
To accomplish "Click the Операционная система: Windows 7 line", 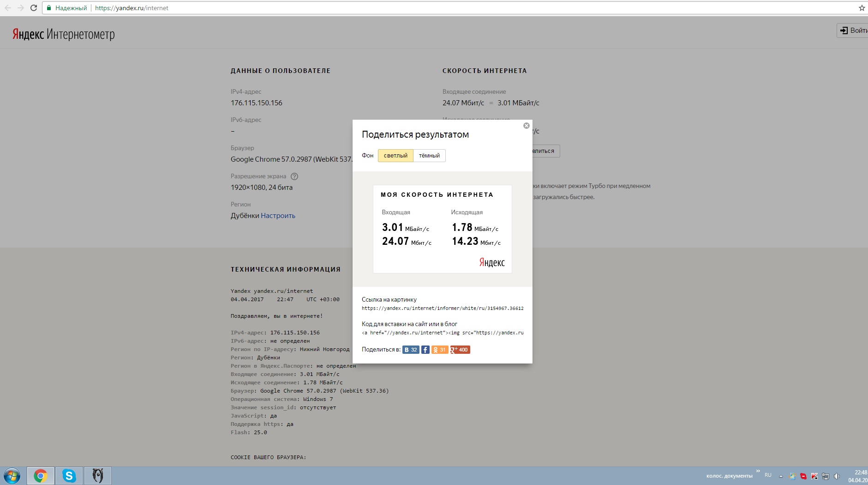I will 281,399.
